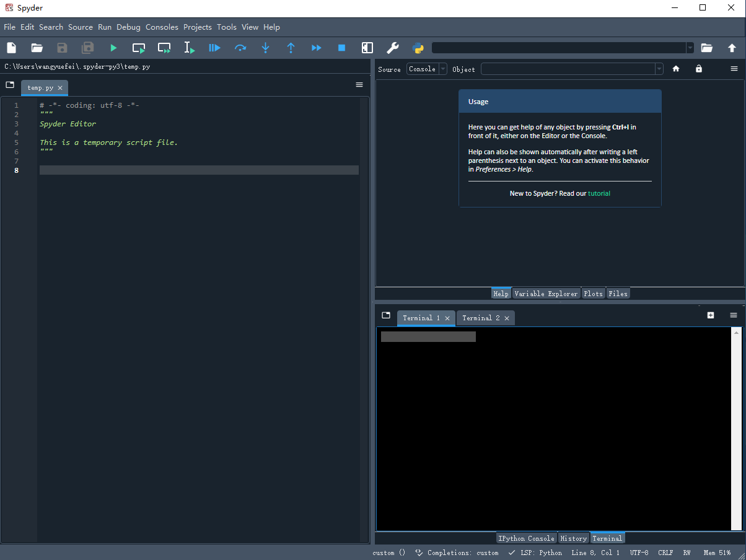Toggle maximize current pane icon

coord(367,48)
